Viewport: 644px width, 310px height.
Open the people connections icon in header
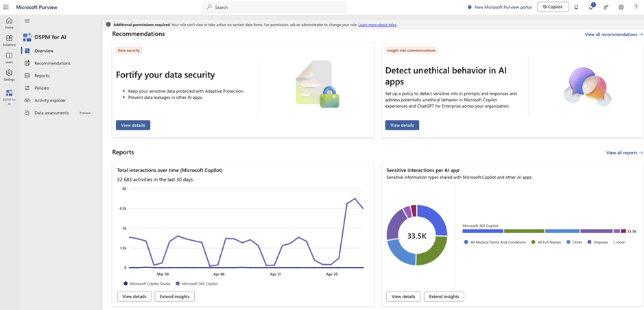[606, 7]
